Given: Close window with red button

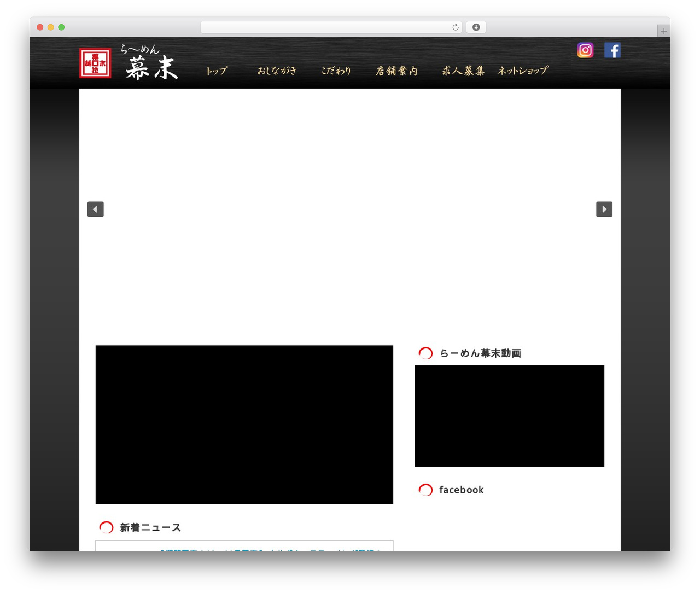Looking at the screenshot, I should 40,27.
